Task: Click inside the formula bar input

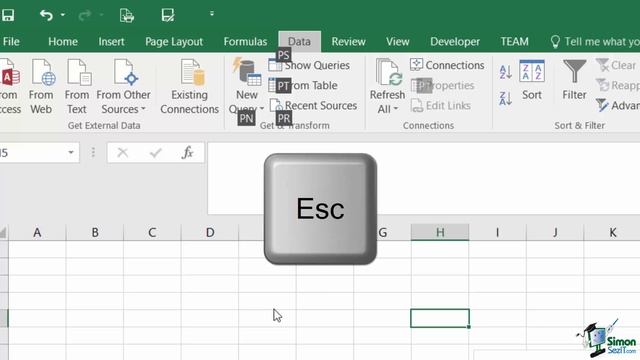Action: click(x=424, y=178)
